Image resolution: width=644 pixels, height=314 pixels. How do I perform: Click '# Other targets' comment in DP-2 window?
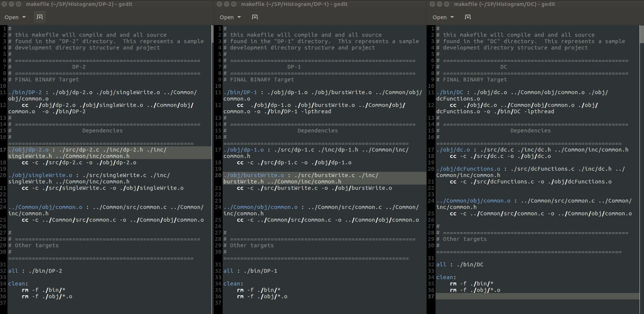(x=33, y=245)
